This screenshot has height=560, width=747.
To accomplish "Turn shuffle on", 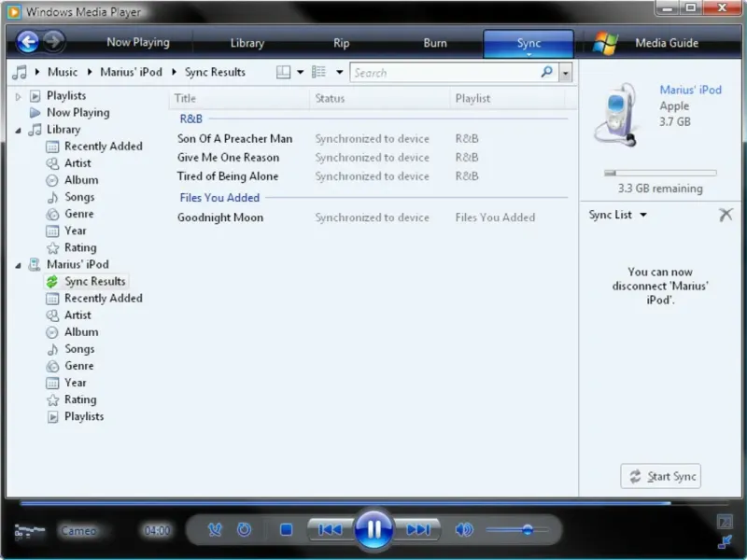I will [x=215, y=529].
